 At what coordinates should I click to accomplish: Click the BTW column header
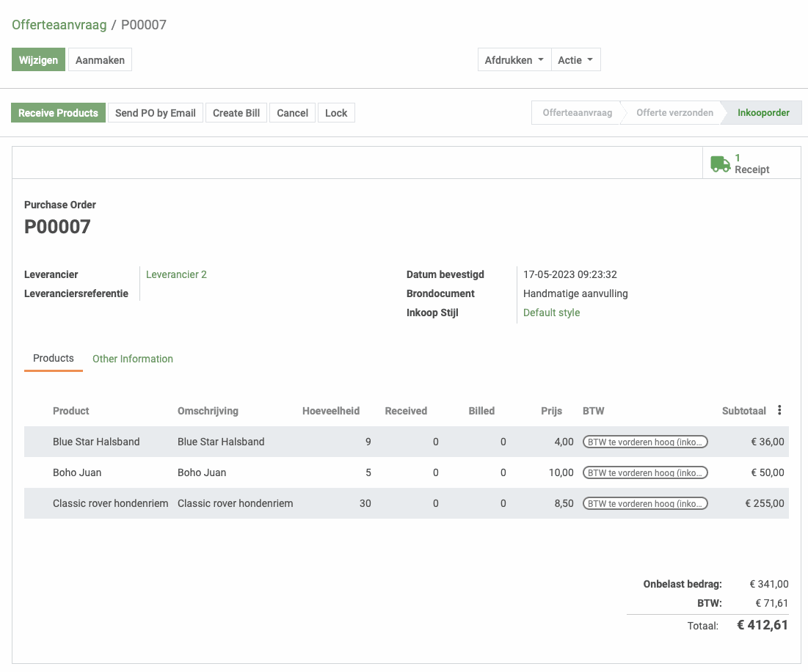click(593, 411)
